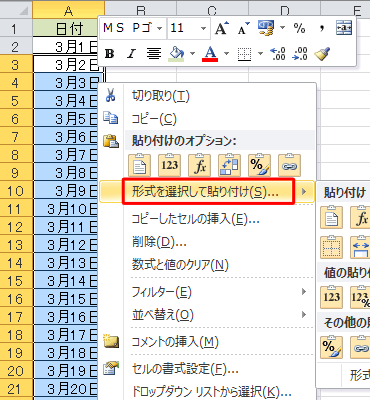Center align text in mini toolbar

154,54
